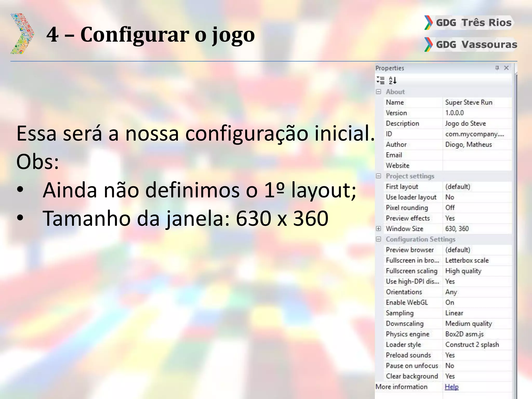Open the Preview browser (default) dropdown

click(477, 250)
